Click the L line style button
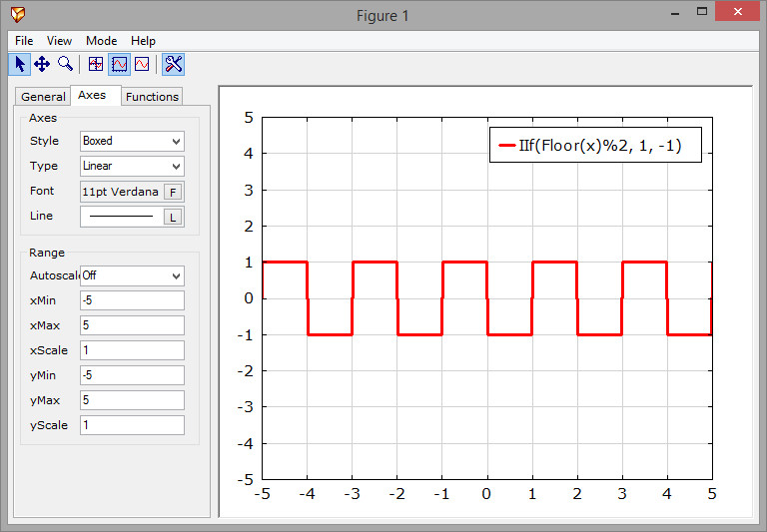 coord(173,218)
